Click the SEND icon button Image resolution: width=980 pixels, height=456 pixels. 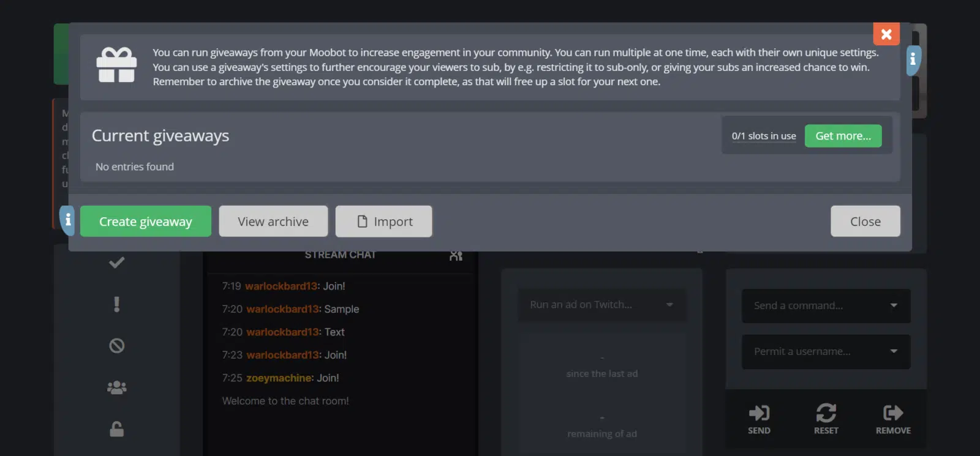[759, 419]
